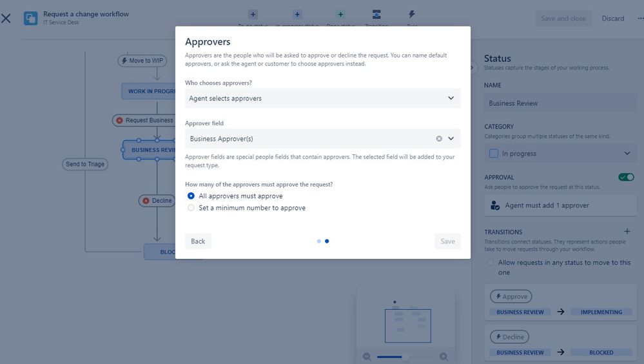This screenshot has width=644, height=364.
Task: Click the canvas zoom slider handle
Action: [405, 357]
